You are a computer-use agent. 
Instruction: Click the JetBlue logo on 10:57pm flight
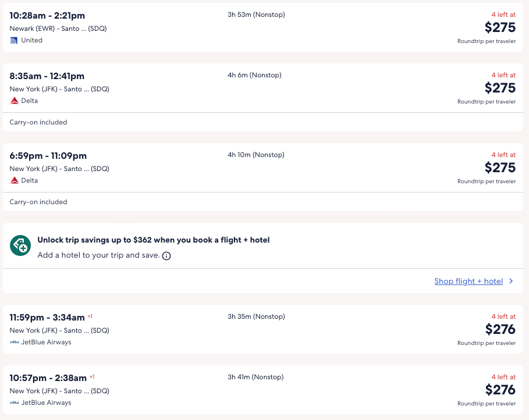[15, 403]
